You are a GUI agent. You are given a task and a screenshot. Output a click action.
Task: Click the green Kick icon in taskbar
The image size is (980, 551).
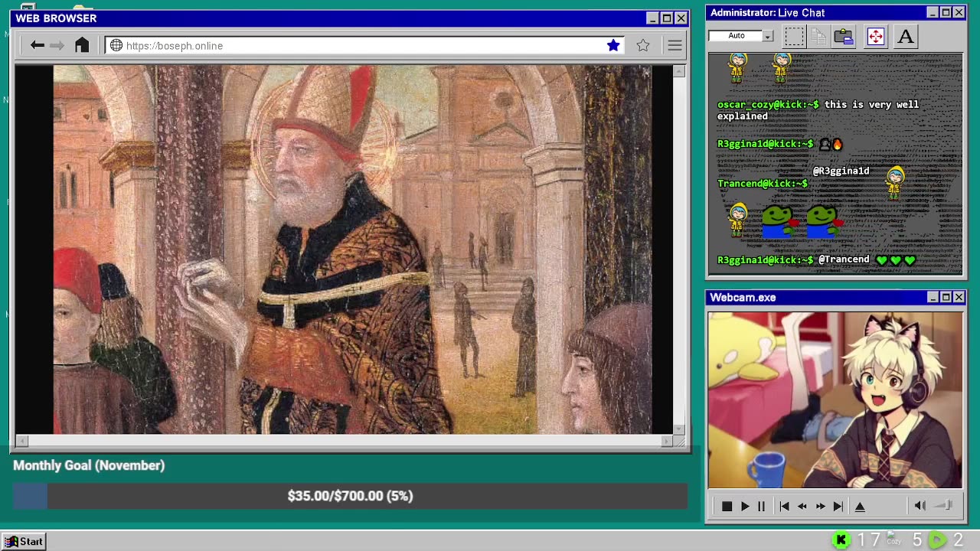point(841,541)
